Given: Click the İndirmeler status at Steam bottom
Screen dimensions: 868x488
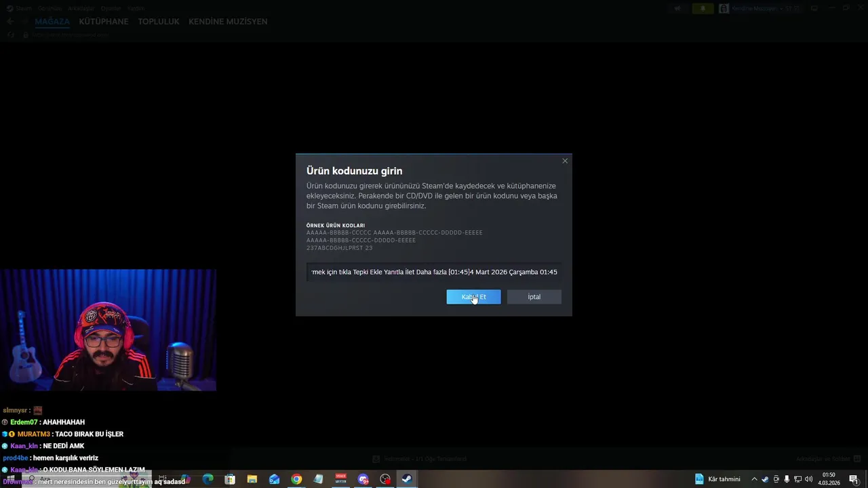Looking at the screenshot, I should coord(420,459).
